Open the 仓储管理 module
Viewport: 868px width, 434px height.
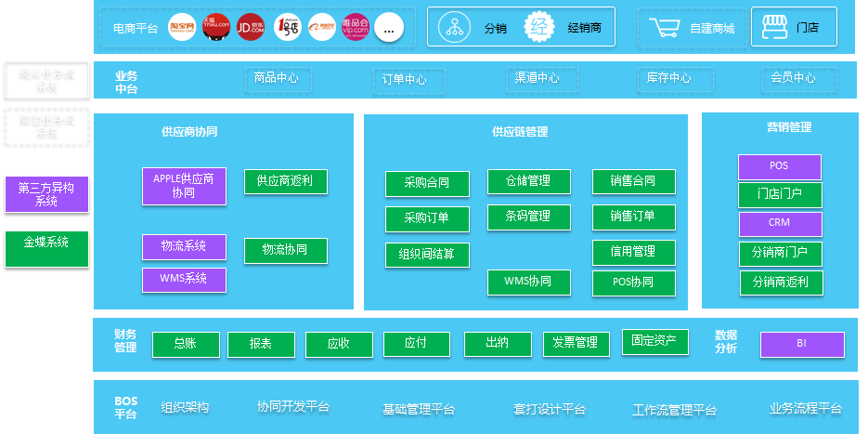[x=528, y=181]
